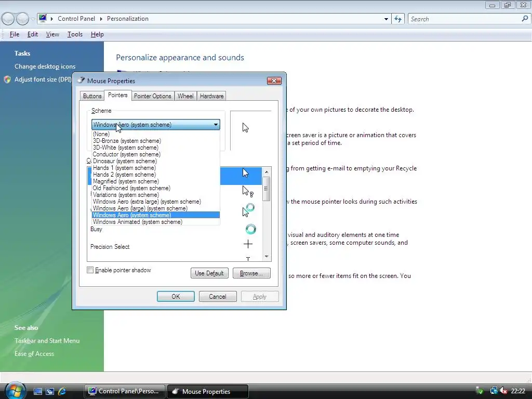Select Windows Aero (extra large) scheme
Image resolution: width=532 pixels, height=399 pixels.
(156, 202)
